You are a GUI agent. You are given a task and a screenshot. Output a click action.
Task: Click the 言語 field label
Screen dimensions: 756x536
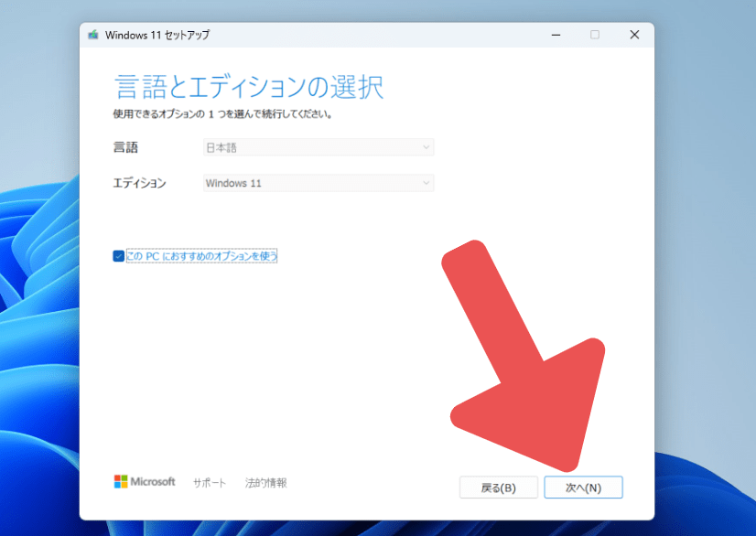125,147
